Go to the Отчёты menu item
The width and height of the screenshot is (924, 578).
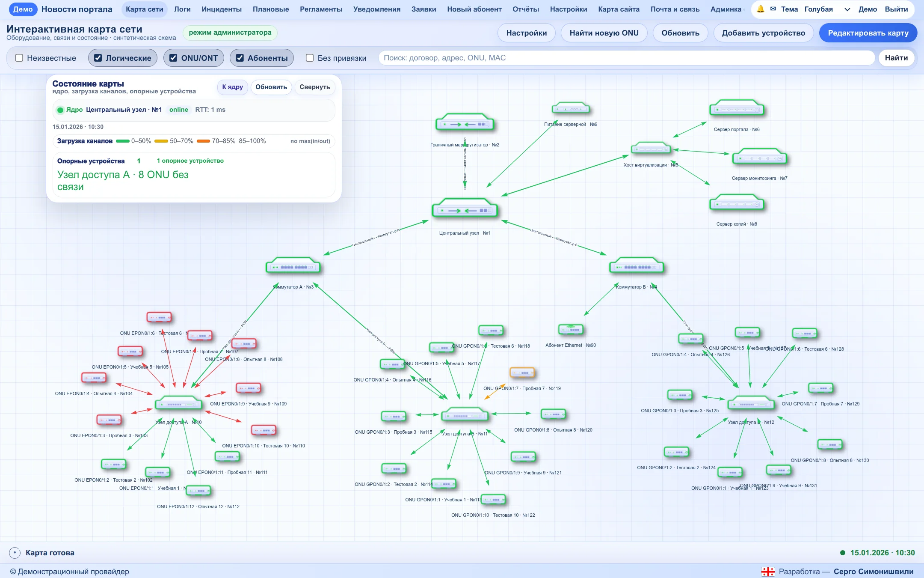[526, 9]
